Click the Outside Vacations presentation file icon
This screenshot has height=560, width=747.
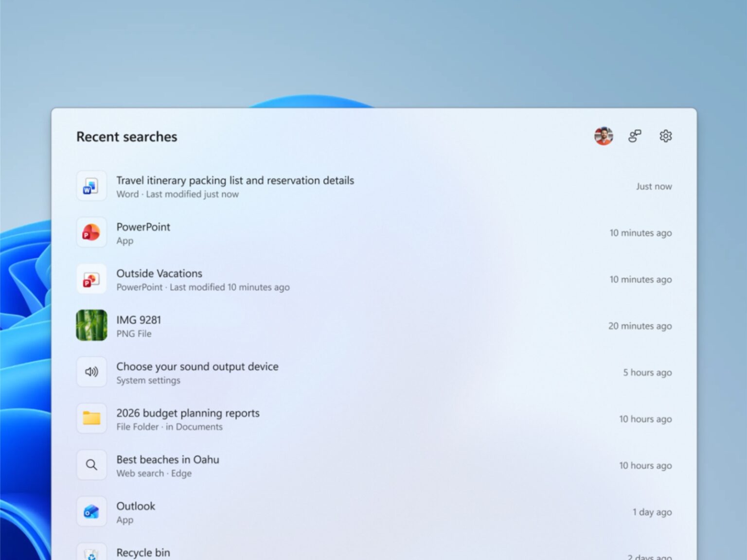(x=91, y=279)
